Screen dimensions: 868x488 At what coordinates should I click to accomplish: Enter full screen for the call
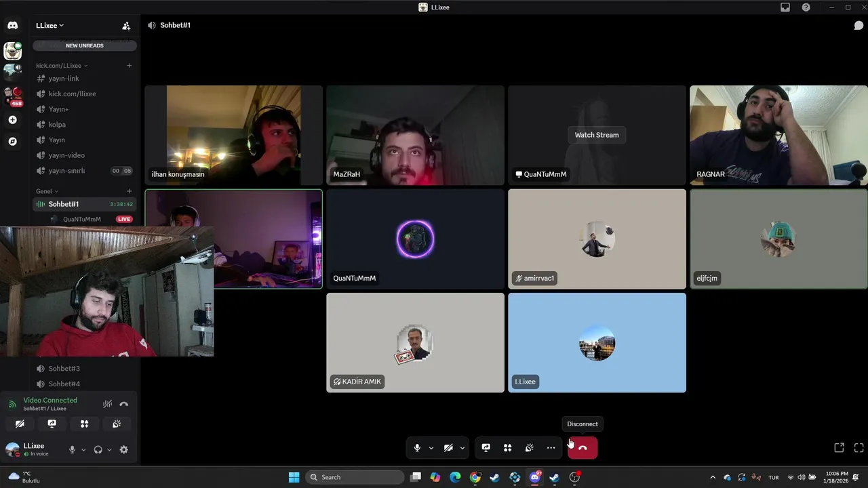pyautogui.click(x=859, y=448)
